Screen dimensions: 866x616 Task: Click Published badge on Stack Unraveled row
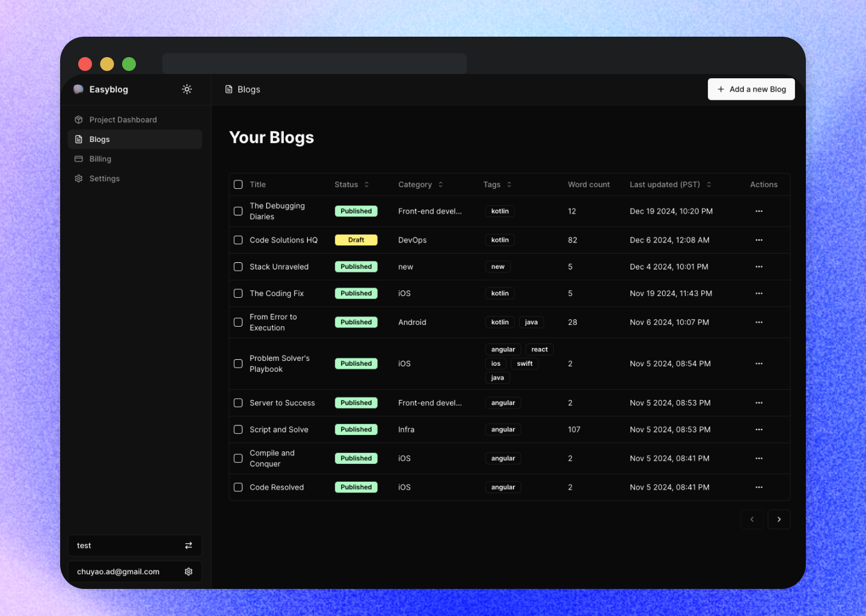[x=356, y=266]
